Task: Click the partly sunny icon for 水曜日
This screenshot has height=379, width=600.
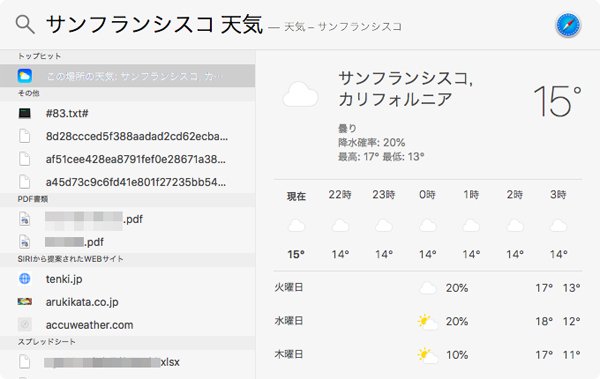Action: click(428, 322)
